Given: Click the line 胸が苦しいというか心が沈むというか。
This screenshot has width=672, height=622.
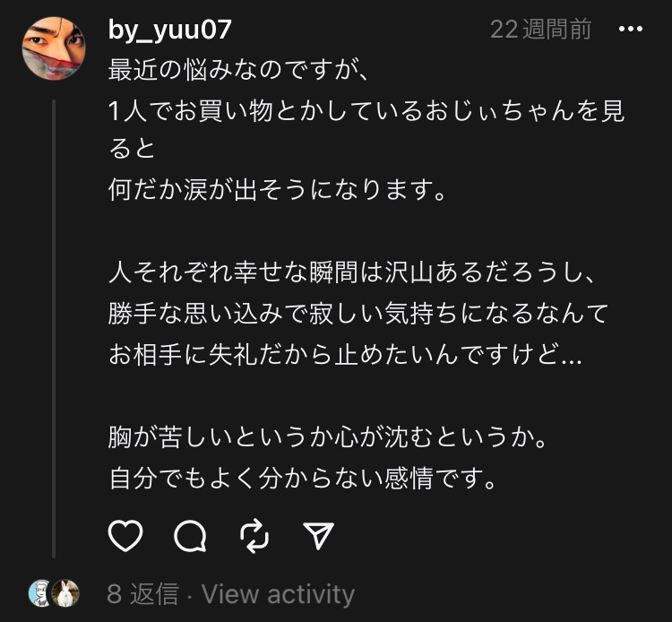Looking at the screenshot, I should (327, 438).
